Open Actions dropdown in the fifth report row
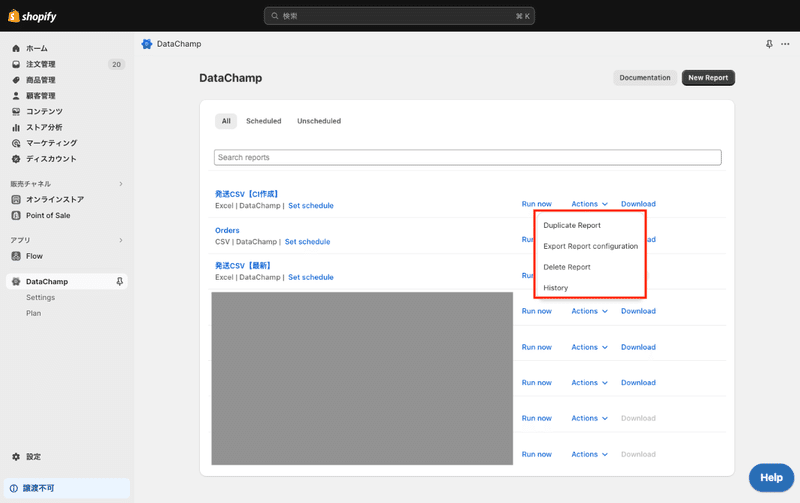Screen dimensions: 800x503 tap(589, 347)
